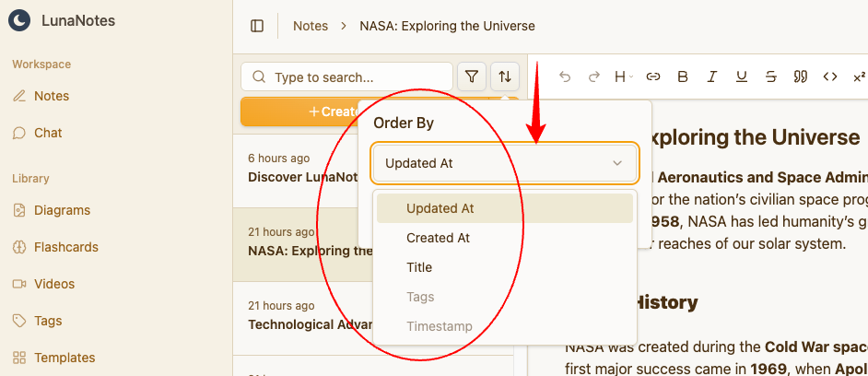Choose Title from the order list

[419, 267]
